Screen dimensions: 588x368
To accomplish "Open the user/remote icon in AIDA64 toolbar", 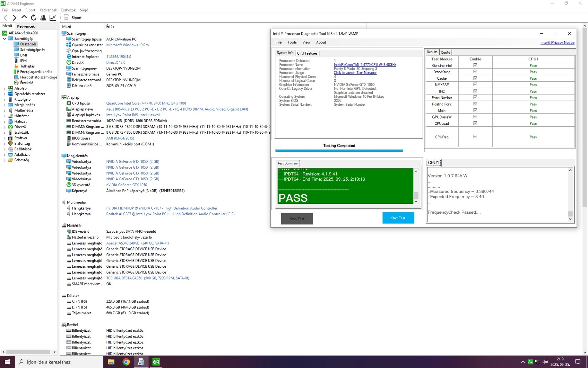I will pyautogui.click(x=43, y=18).
